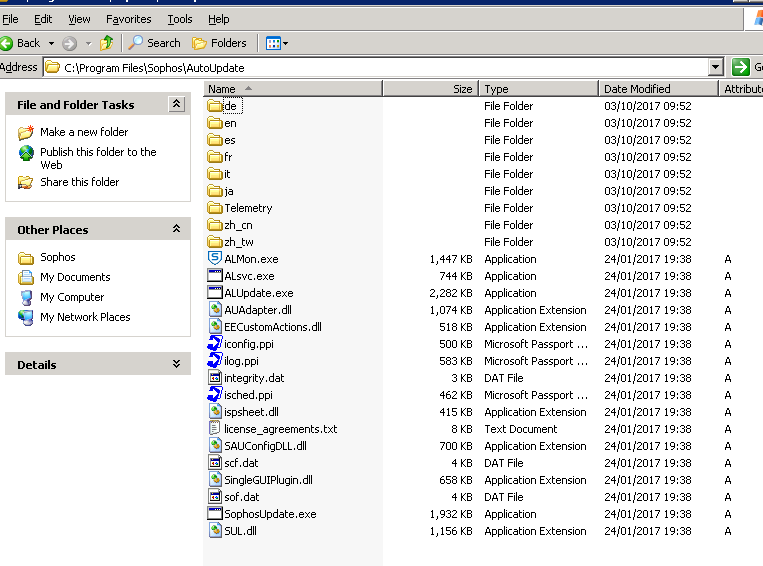
Task: Click Publish this folder to the Web
Action: click(x=98, y=158)
